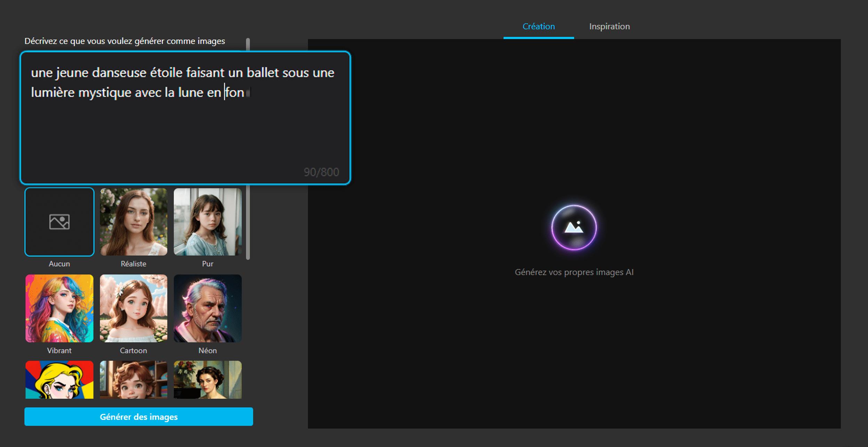Select the Aucun (no style) option
This screenshot has width=868, height=447.
click(x=59, y=222)
